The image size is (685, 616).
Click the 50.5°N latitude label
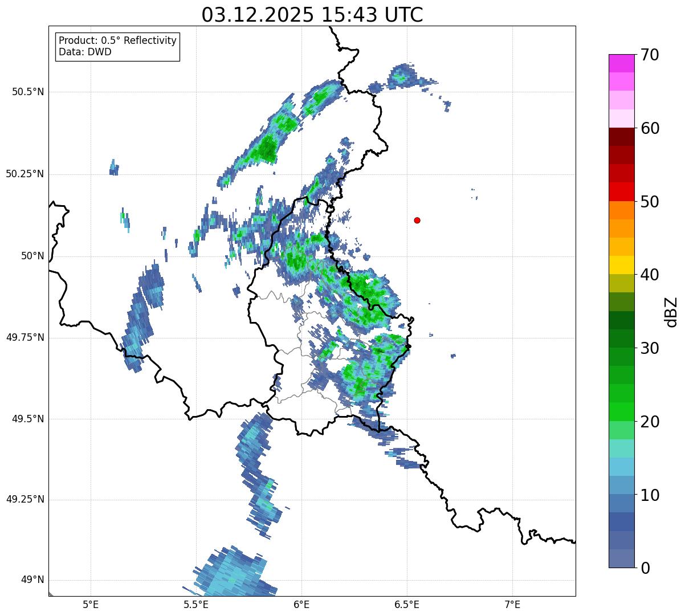pyautogui.click(x=28, y=92)
